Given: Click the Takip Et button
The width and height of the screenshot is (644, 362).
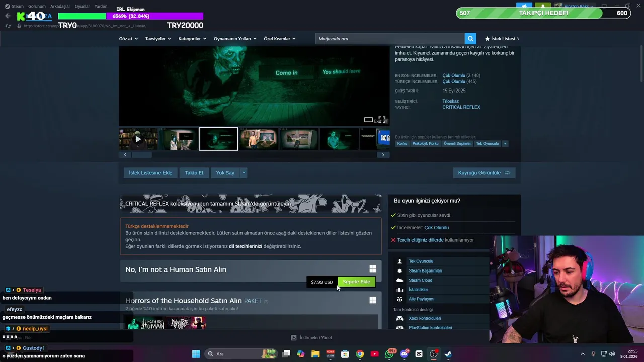Looking at the screenshot, I should pos(194,173).
